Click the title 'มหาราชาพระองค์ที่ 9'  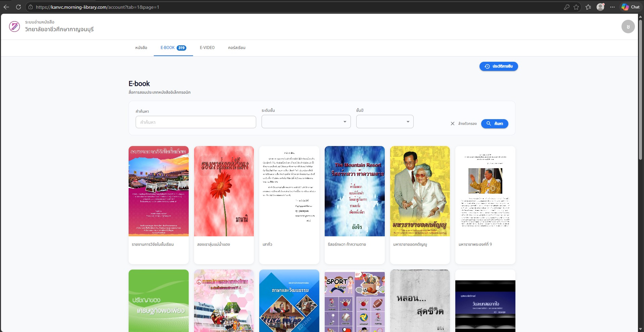click(475, 244)
